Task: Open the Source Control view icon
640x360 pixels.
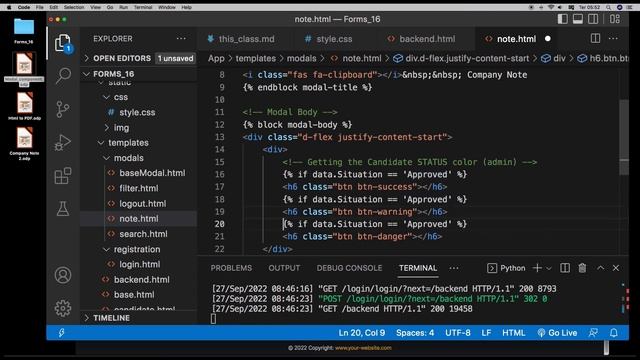Action: pyautogui.click(x=63, y=109)
